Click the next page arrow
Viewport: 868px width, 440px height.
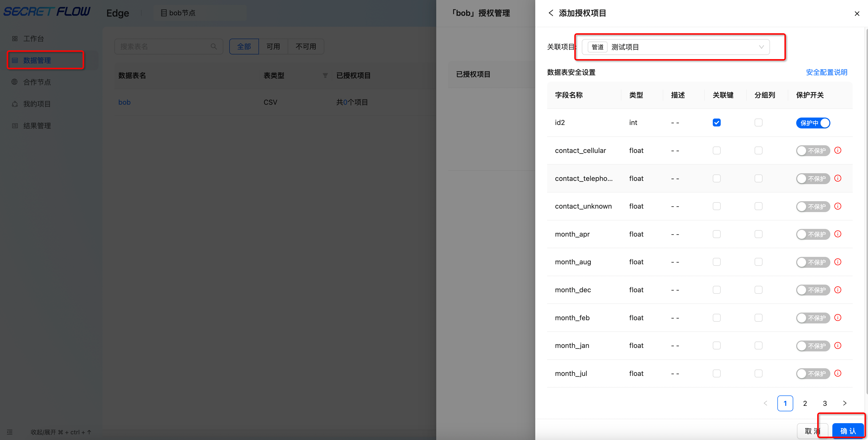[x=844, y=403]
